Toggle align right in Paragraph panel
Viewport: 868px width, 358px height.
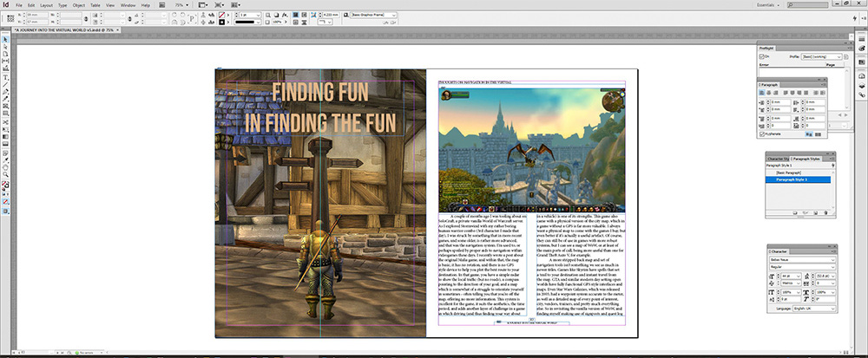pos(775,92)
